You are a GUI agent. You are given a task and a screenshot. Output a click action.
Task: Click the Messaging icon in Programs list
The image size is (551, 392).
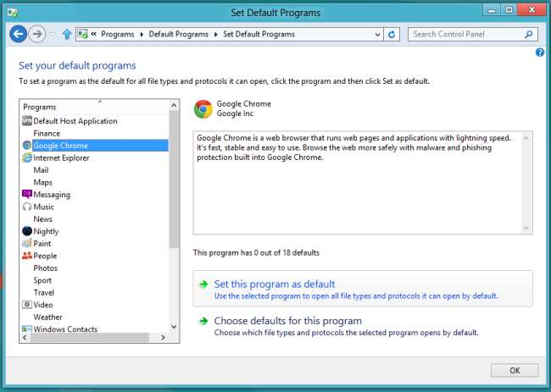tap(27, 194)
